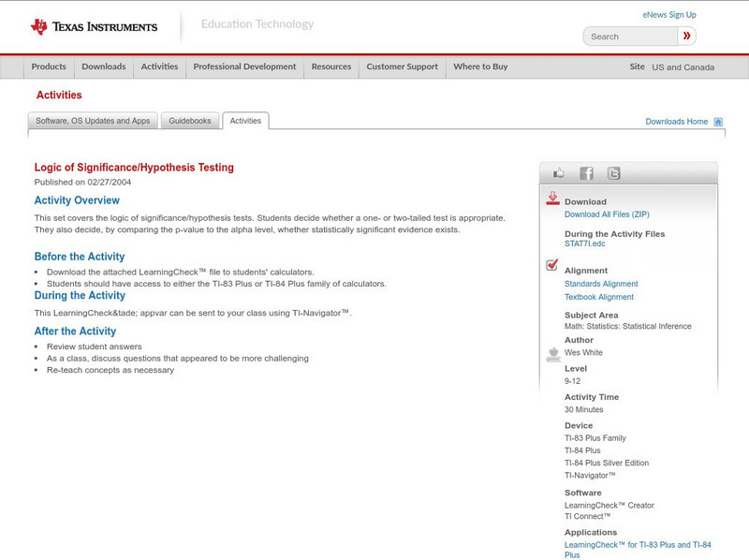Click 'TI-84 Plus Silver Edition' device entry
749x560 pixels.
pos(607,463)
